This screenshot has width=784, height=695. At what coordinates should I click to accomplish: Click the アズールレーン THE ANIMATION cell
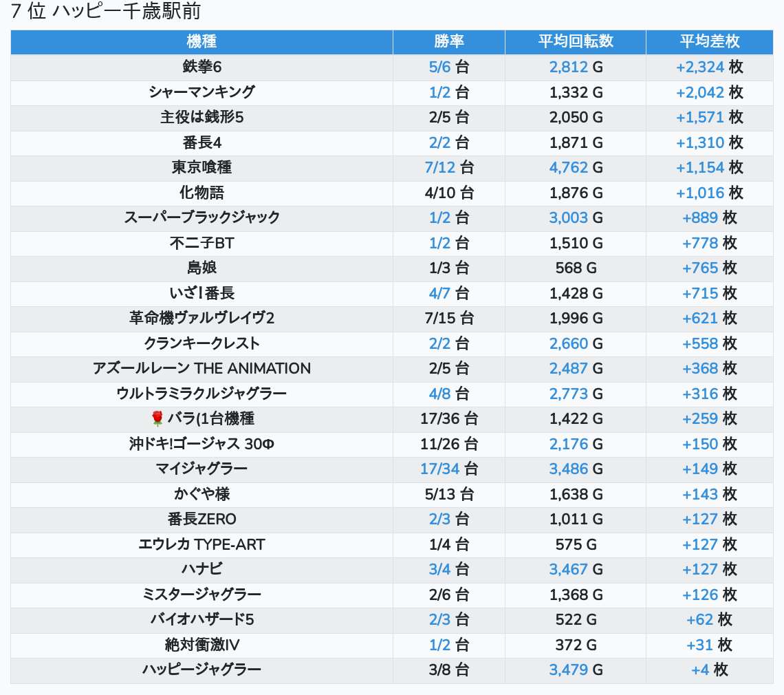[202, 368]
